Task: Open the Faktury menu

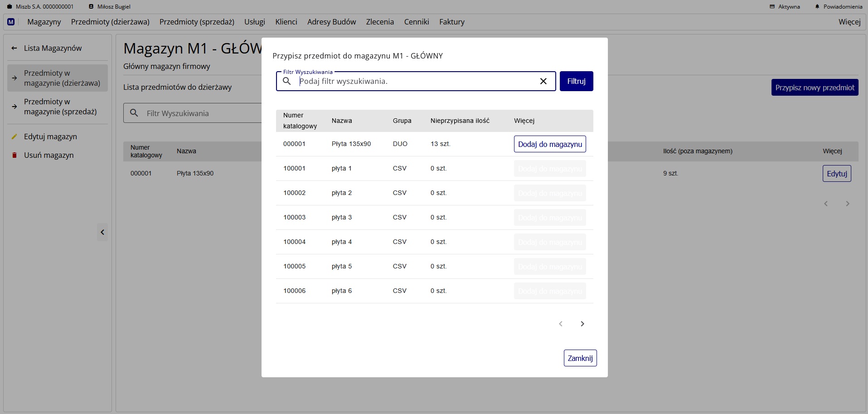Action: (x=451, y=22)
